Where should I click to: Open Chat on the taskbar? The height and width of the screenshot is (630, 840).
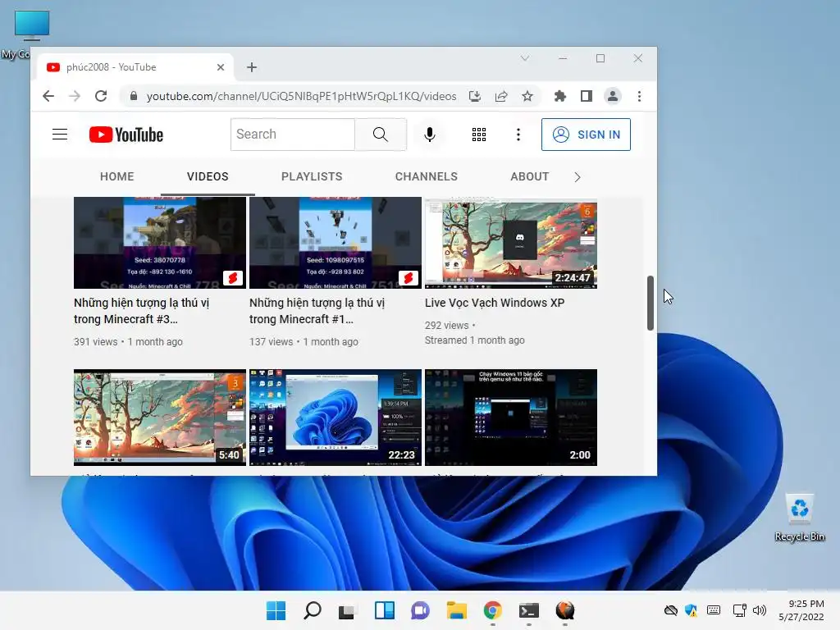[420, 610]
